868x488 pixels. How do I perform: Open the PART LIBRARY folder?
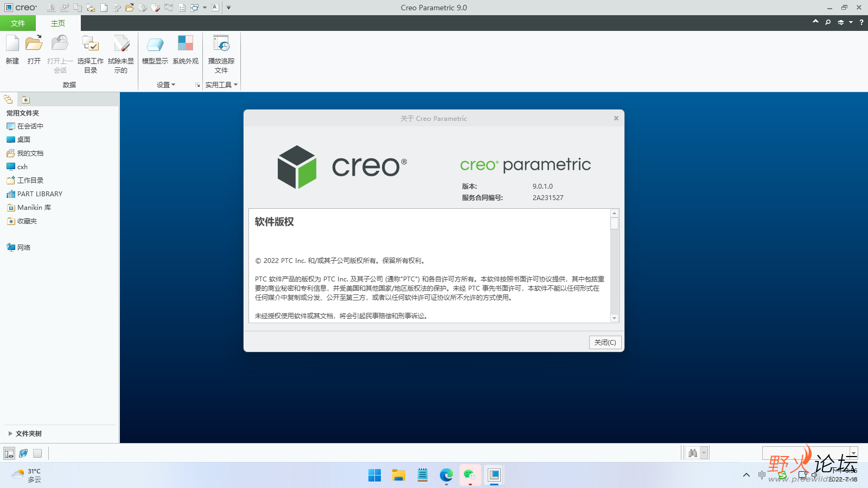click(34, 194)
